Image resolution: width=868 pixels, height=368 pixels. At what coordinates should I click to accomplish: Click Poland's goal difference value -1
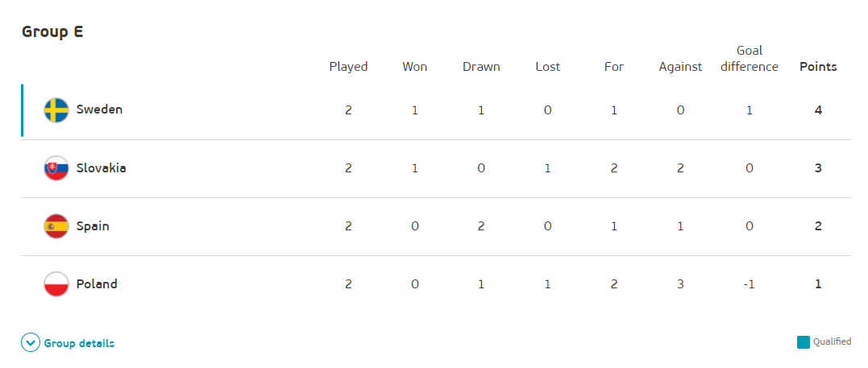coord(750,284)
